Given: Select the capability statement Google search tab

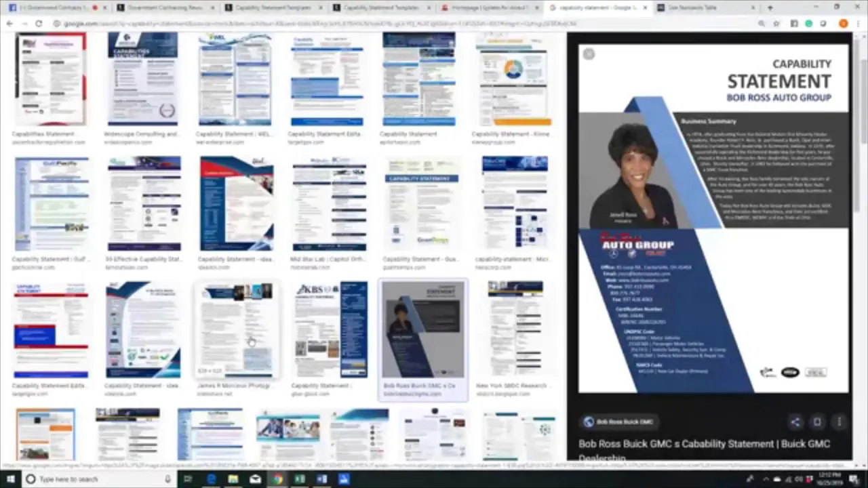Looking at the screenshot, I should (x=597, y=7).
